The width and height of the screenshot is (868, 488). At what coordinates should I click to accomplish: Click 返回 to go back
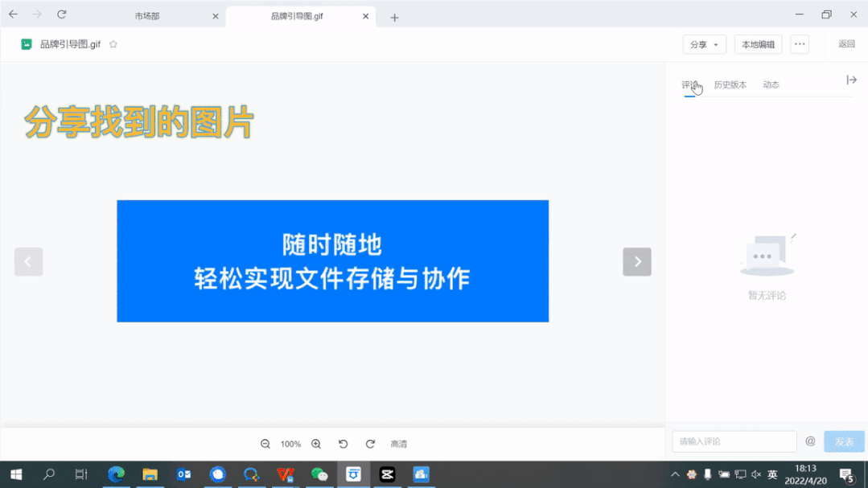(846, 44)
